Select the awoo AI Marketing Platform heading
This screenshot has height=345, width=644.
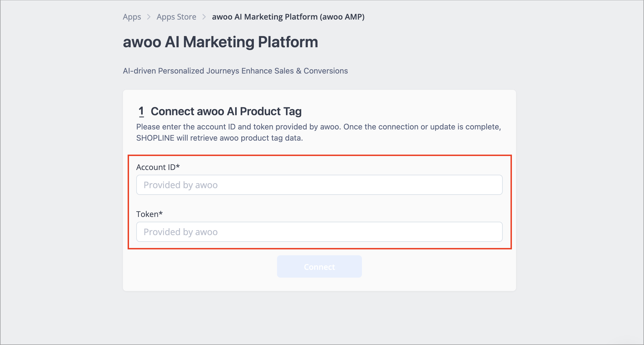click(x=220, y=42)
